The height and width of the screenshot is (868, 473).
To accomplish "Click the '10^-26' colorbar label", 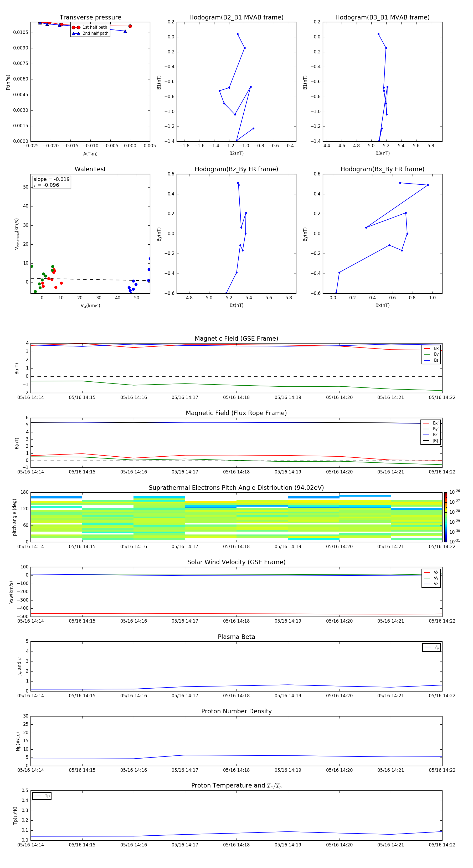I will 455,492.
